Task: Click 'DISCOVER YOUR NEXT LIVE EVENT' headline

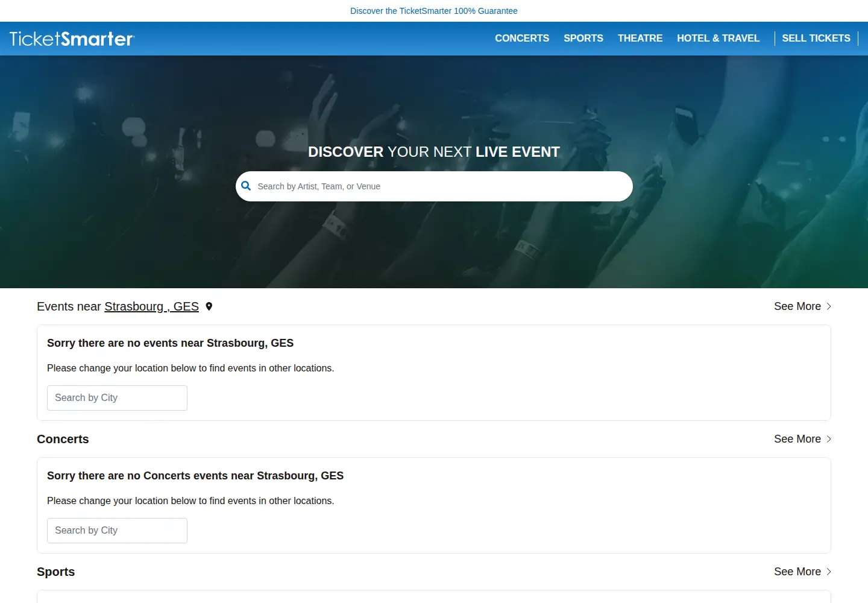Action: click(434, 152)
